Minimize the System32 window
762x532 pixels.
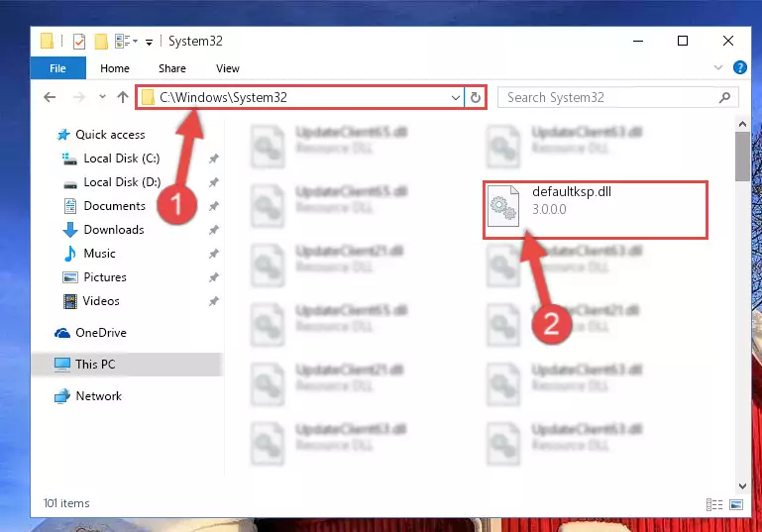[x=638, y=41]
